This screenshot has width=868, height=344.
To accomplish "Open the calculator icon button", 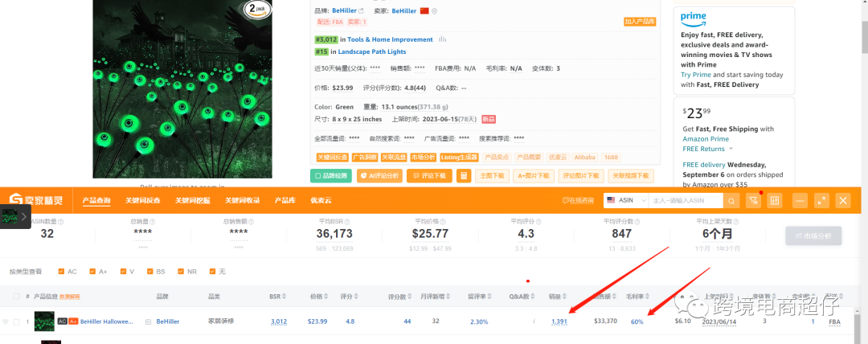I will click(464, 176).
